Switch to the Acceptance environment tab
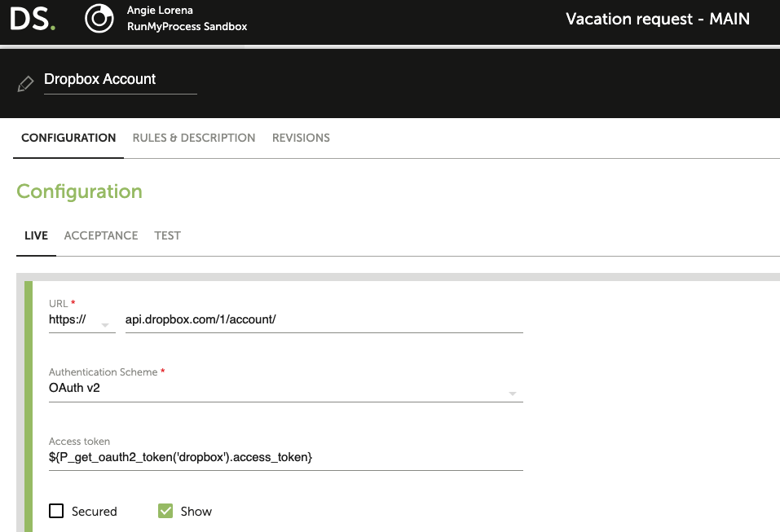 click(x=101, y=235)
